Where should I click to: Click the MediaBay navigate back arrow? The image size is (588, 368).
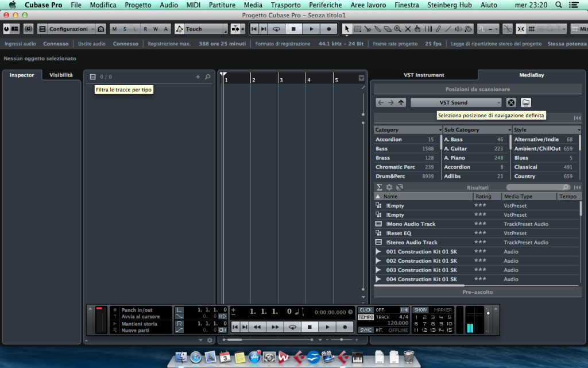(x=381, y=102)
